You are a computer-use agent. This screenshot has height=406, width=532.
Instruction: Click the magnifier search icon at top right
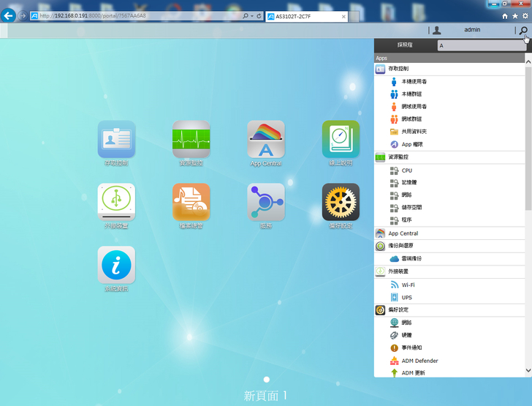pos(523,31)
